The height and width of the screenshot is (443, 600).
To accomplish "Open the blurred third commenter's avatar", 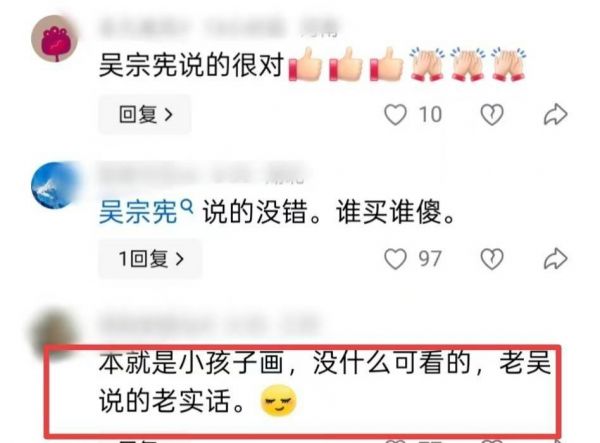I will [55, 334].
